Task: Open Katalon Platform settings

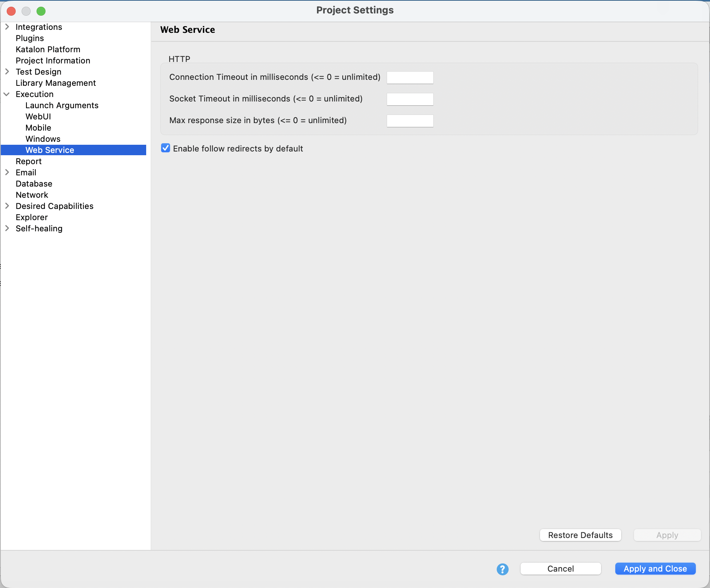Action: (48, 49)
